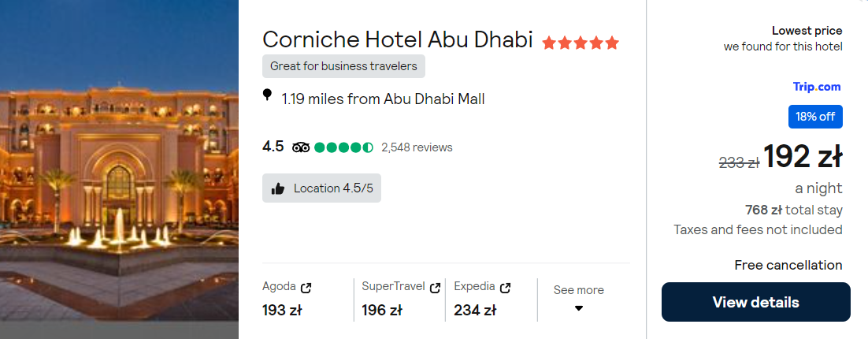The height and width of the screenshot is (339, 868).
Task: Click the location pin icon
Action: pyautogui.click(x=267, y=95)
